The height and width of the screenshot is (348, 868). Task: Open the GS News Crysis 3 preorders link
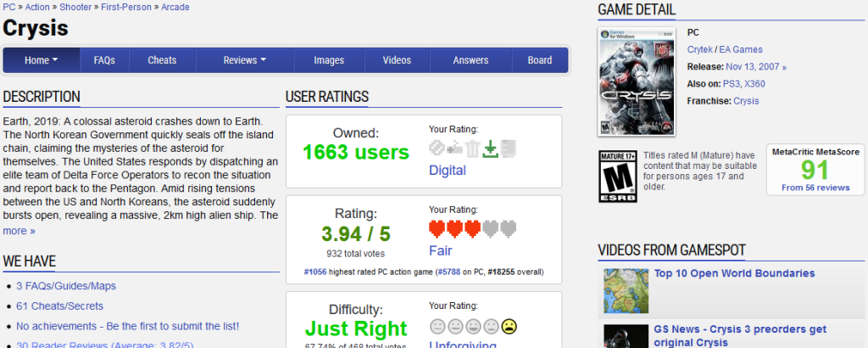point(740,335)
